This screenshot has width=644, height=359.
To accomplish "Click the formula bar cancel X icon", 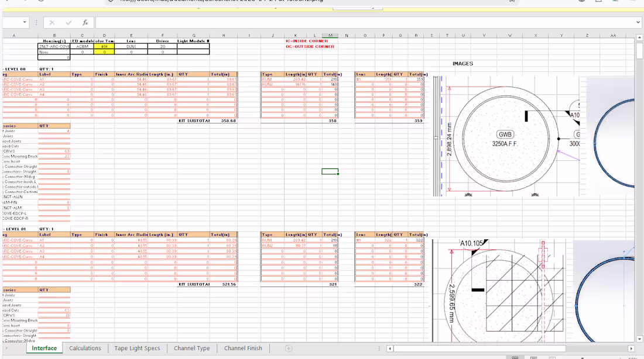I will (52, 23).
